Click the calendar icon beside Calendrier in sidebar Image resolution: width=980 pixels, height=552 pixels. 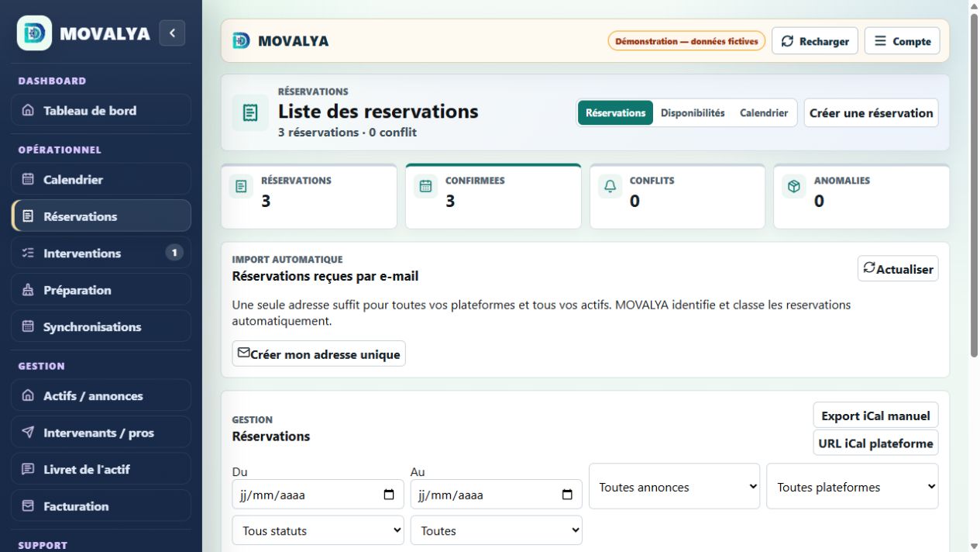[x=28, y=179]
